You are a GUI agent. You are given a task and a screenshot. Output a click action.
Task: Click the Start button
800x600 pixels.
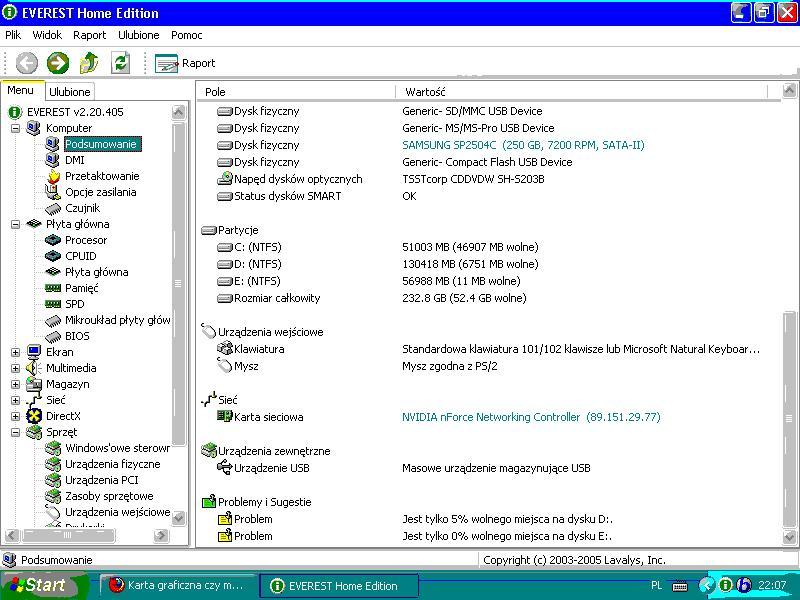tap(44, 585)
